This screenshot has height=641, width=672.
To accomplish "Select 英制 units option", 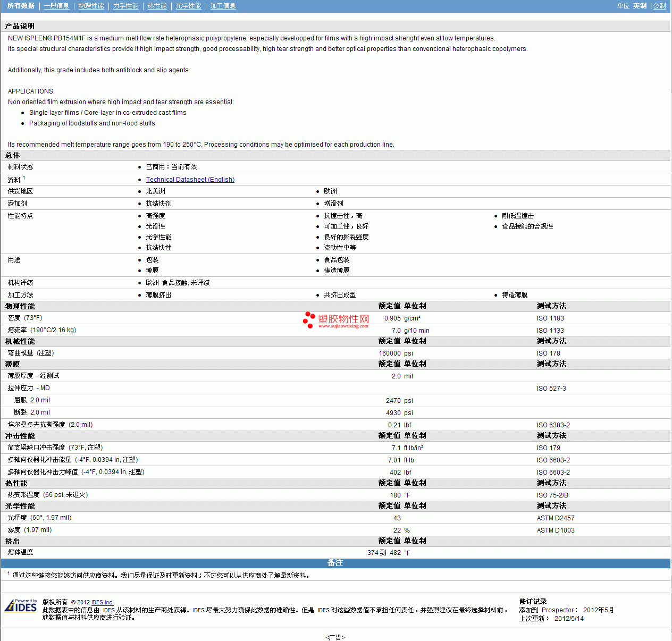I will [640, 6].
